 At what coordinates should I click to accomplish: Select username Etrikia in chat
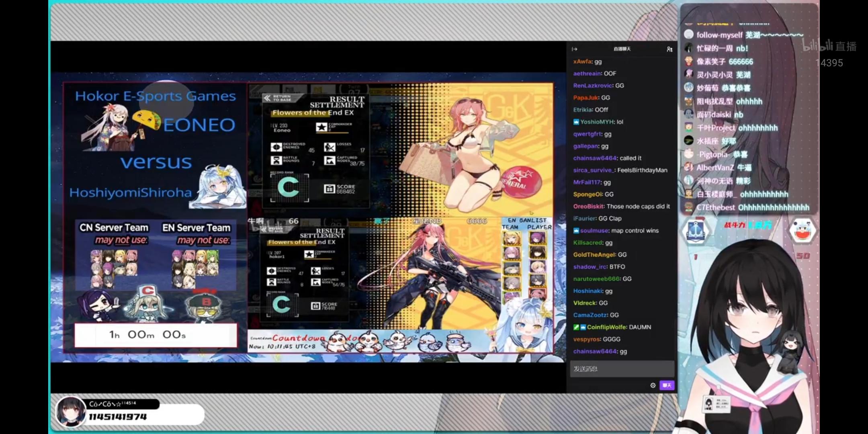click(582, 110)
